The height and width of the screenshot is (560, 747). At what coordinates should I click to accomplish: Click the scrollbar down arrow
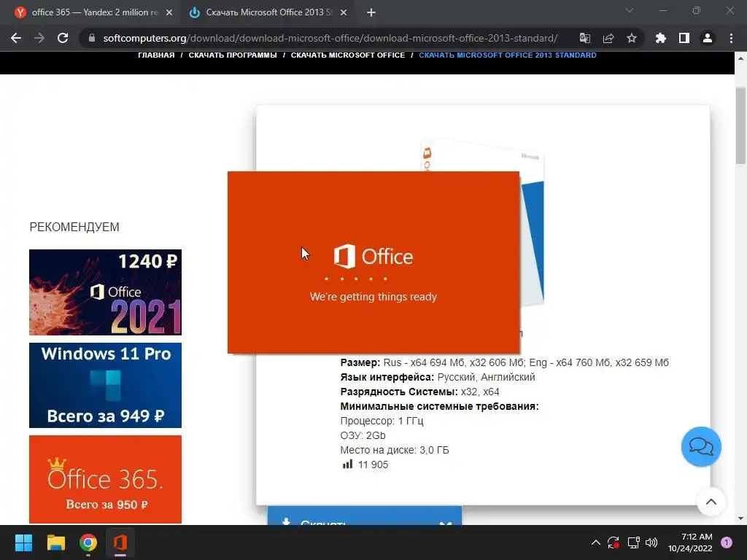(740, 518)
